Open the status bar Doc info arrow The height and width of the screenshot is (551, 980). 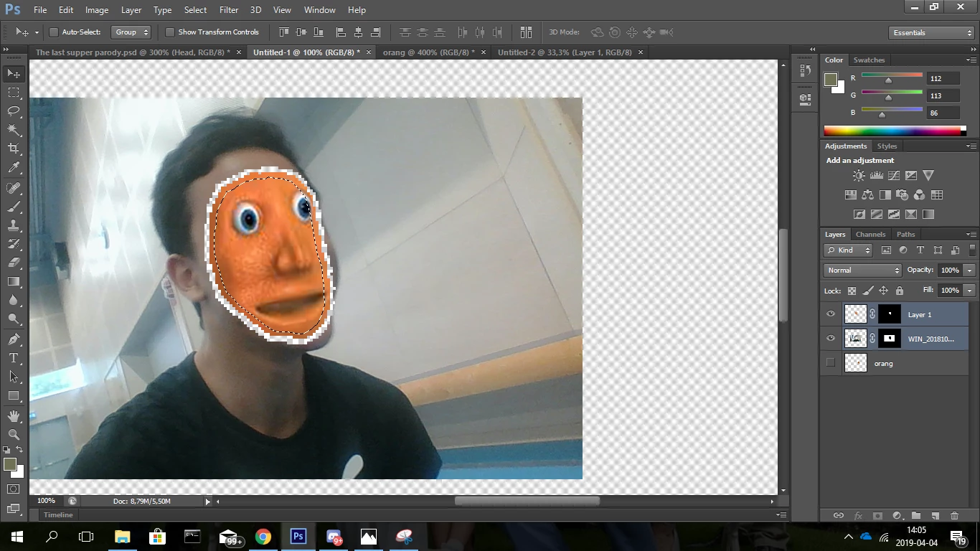(208, 501)
